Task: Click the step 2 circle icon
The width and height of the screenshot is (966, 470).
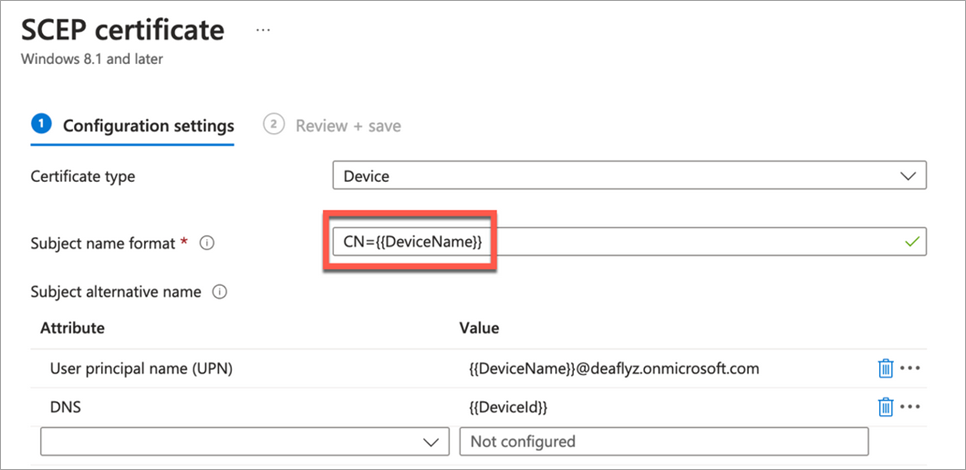Action: click(x=272, y=124)
